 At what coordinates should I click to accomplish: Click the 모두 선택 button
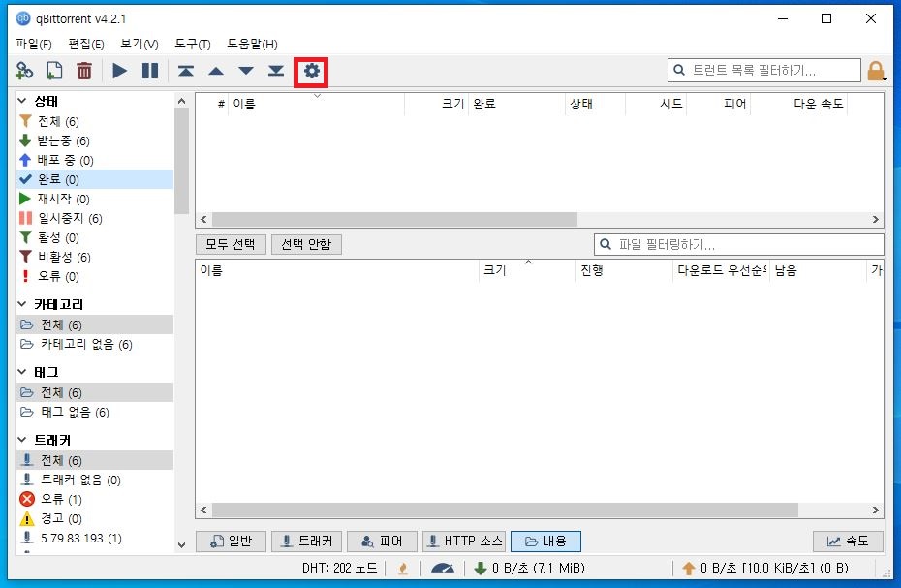[231, 244]
